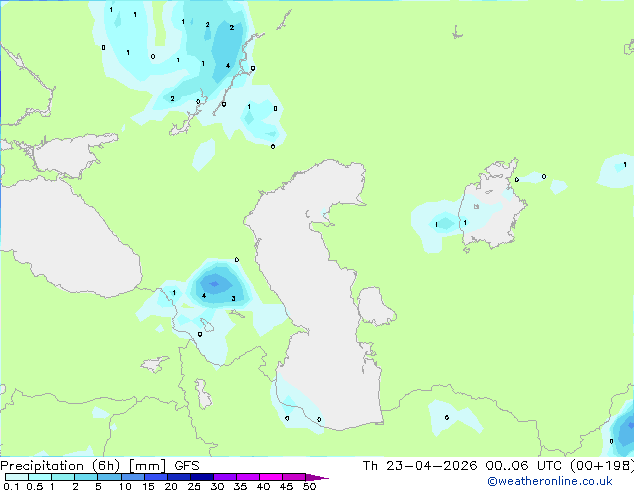Choose the 20–25 mm dark blue swatch
Image resolution: width=634 pixels, height=490 pixels.
(x=179, y=477)
